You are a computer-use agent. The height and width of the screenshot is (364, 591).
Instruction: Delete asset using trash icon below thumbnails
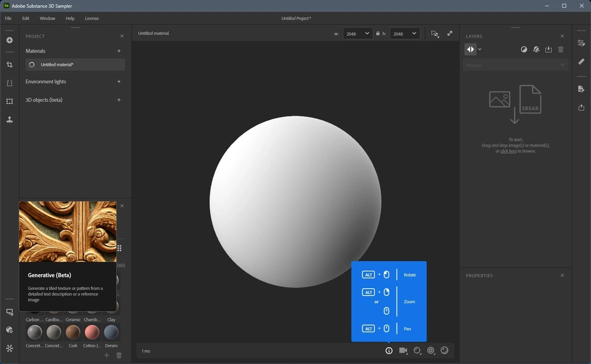(x=119, y=355)
